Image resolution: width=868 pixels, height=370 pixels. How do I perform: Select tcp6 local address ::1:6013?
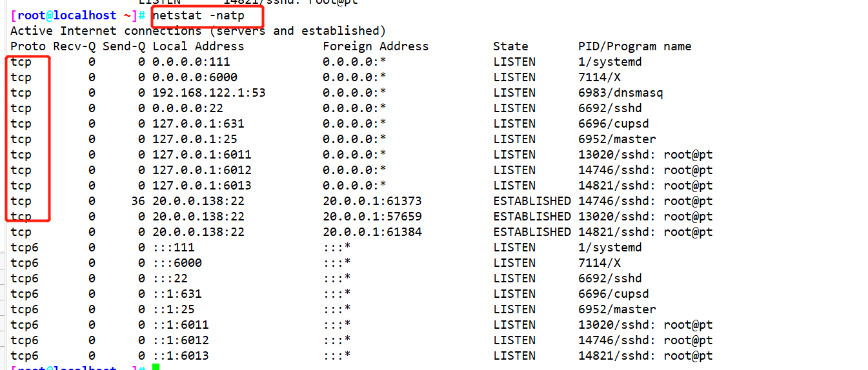click(181, 356)
